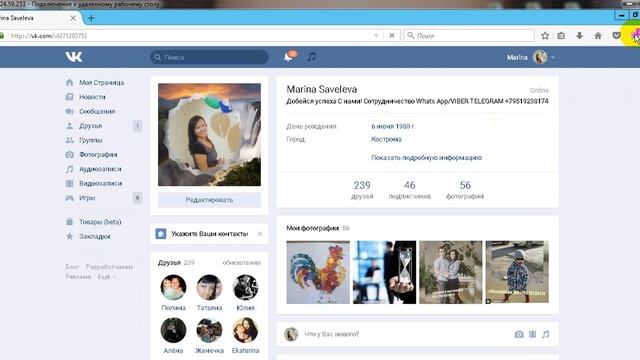Go to the Firefox home page icon

[598, 36]
